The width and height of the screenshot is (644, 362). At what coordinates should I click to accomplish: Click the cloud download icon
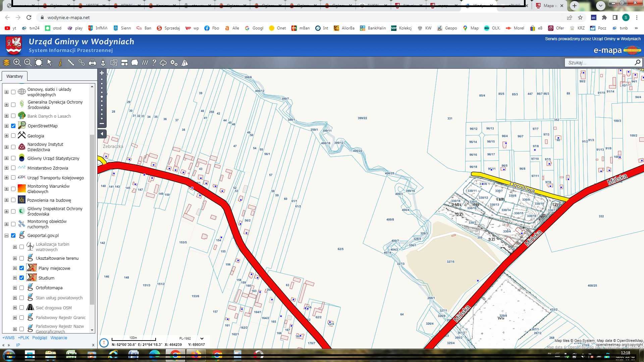[163, 63]
